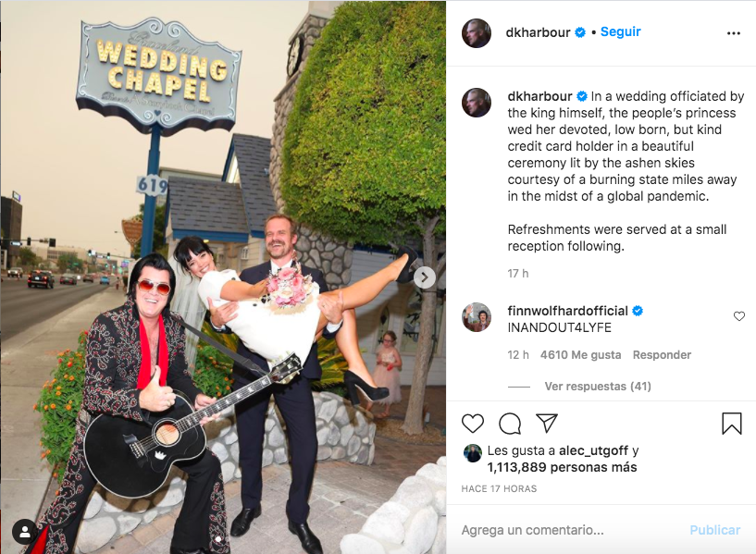The width and height of the screenshot is (756, 554).
Task: Open the comment speech bubble icon
Action: click(x=510, y=424)
